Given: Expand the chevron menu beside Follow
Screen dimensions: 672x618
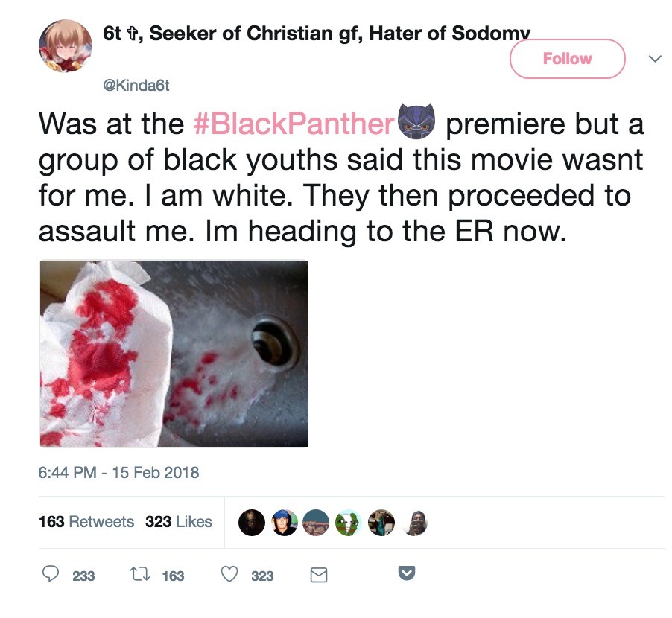Looking at the screenshot, I should [654, 59].
